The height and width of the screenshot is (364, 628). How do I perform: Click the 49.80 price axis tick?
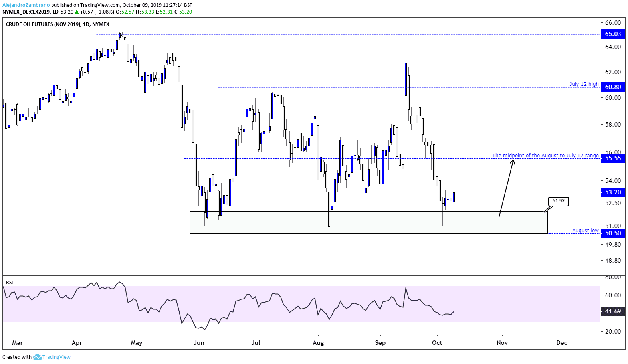[x=613, y=245]
